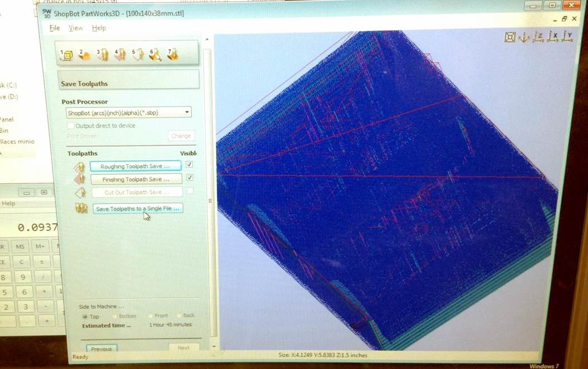Click the 3 key in Calculator
Image resolution: width=588 pixels, height=369 pixels.
coord(26,307)
